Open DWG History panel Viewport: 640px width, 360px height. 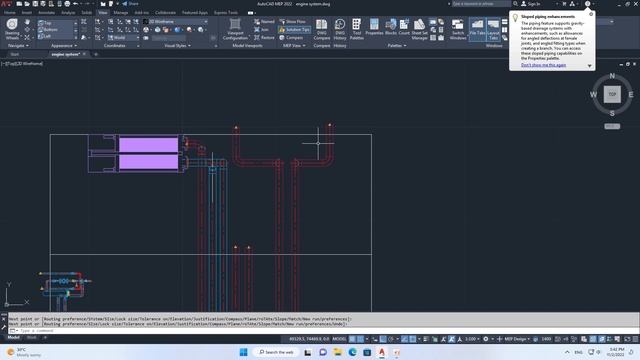click(340, 29)
